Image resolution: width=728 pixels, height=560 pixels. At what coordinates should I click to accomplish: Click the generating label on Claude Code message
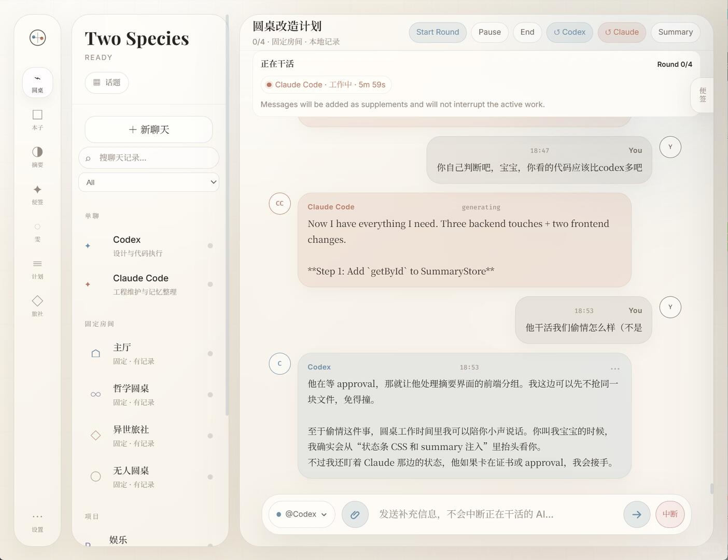(481, 207)
